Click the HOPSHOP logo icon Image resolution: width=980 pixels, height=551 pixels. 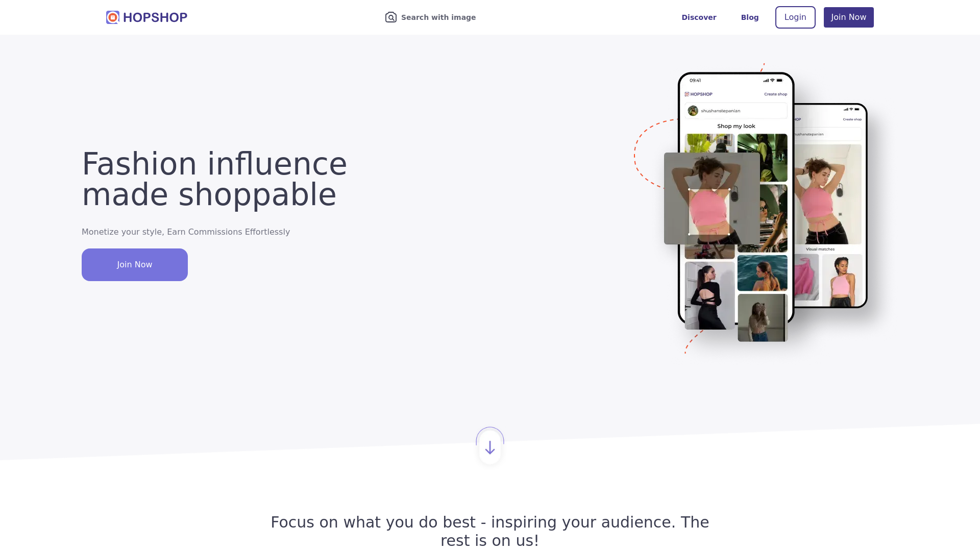click(113, 17)
